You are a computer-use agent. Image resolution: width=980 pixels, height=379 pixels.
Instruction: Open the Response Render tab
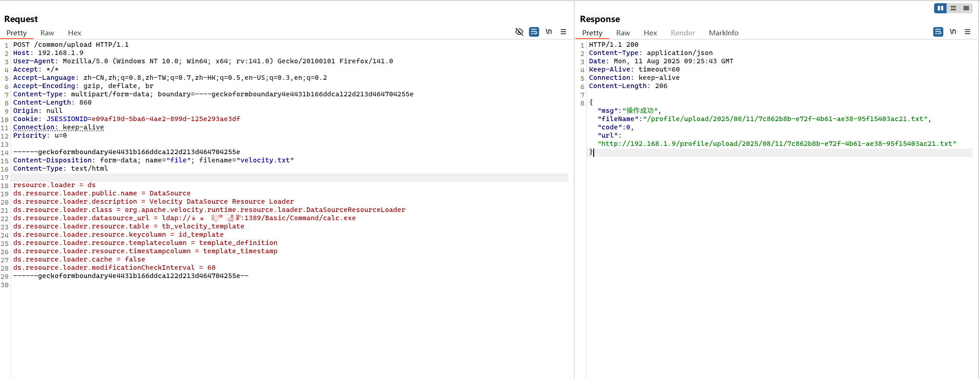pyautogui.click(x=683, y=33)
